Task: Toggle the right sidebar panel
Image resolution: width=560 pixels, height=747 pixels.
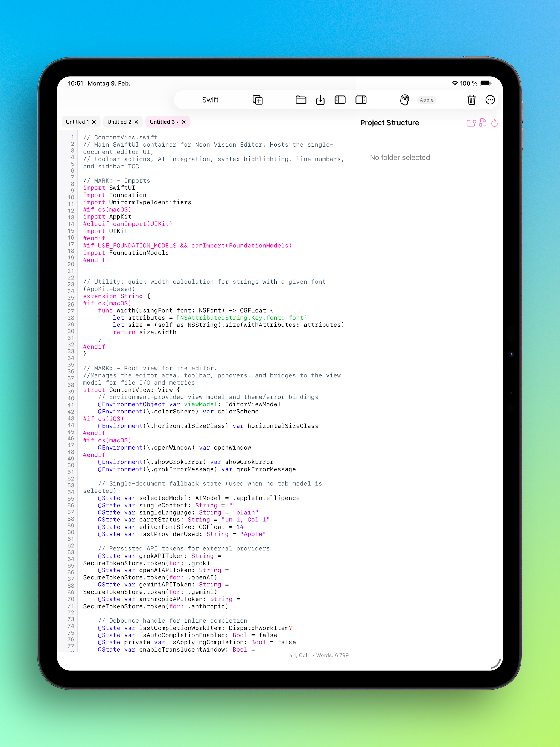Action: pos(360,100)
